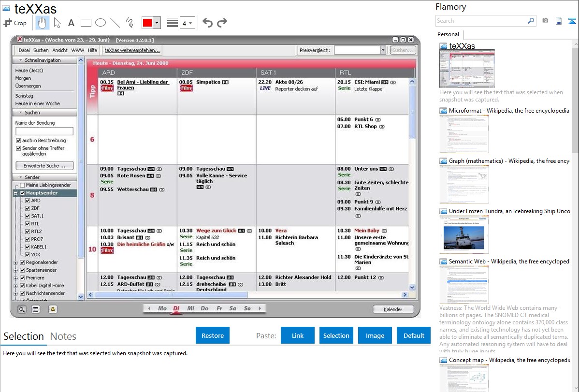Focus the Flamory Search field
The height and width of the screenshot is (392, 579).
point(481,21)
